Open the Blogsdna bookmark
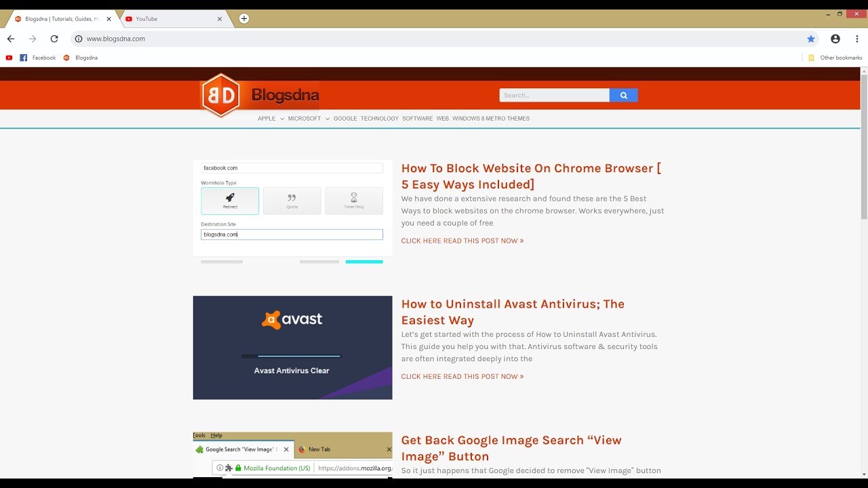The width and height of the screenshot is (868, 488). (x=81, y=58)
